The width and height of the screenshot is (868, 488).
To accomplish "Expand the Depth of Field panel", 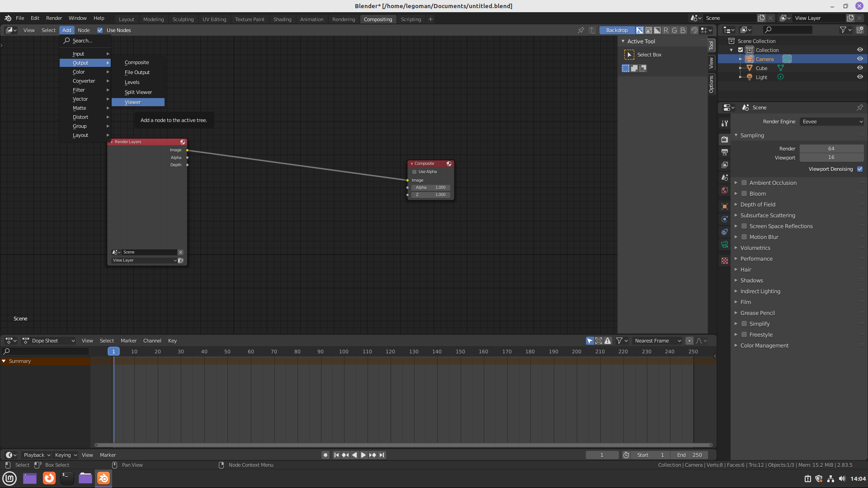I will (x=758, y=205).
